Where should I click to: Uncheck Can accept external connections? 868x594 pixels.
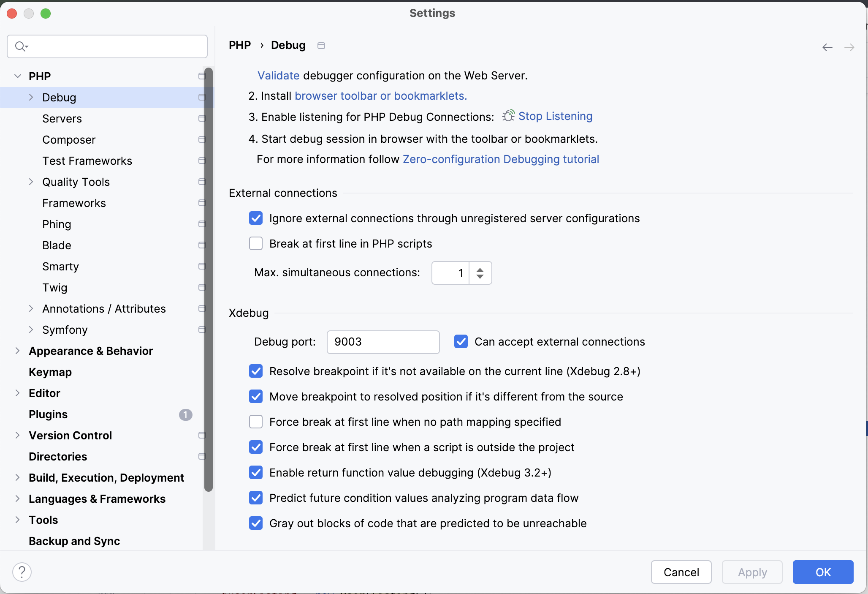pos(461,341)
